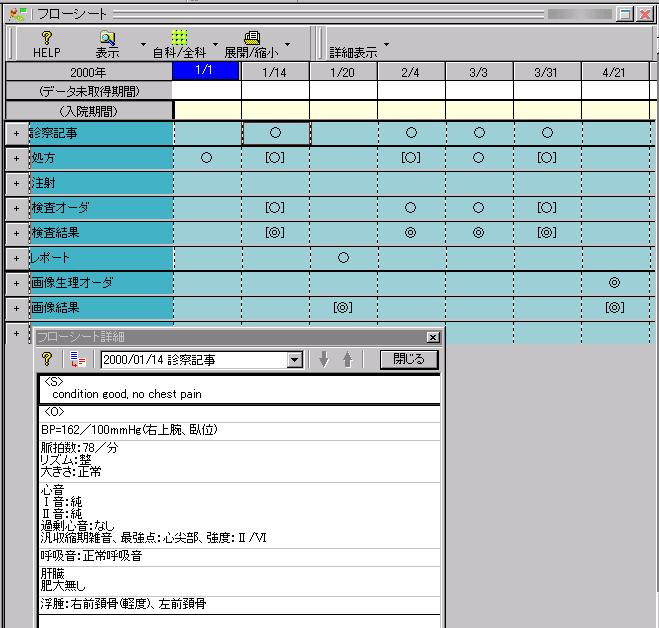Expand the 検査結果 row

click(x=16, y=233)
